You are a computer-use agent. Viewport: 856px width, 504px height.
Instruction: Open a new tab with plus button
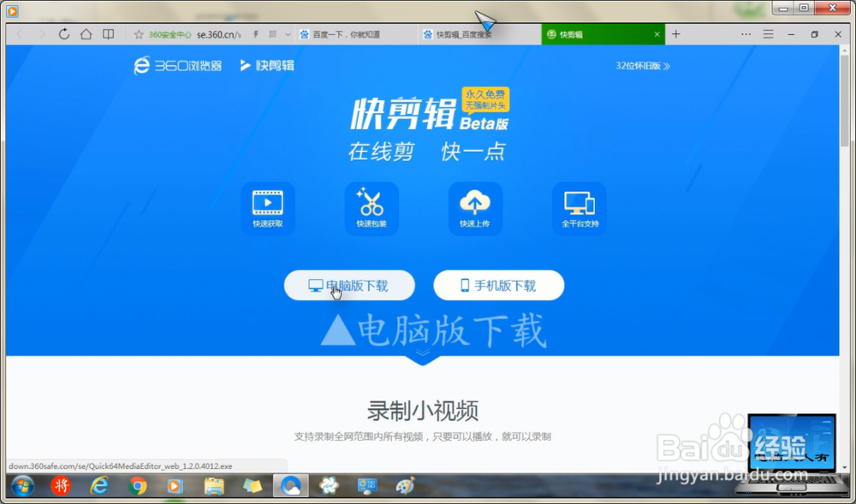[x=676, y=34]
